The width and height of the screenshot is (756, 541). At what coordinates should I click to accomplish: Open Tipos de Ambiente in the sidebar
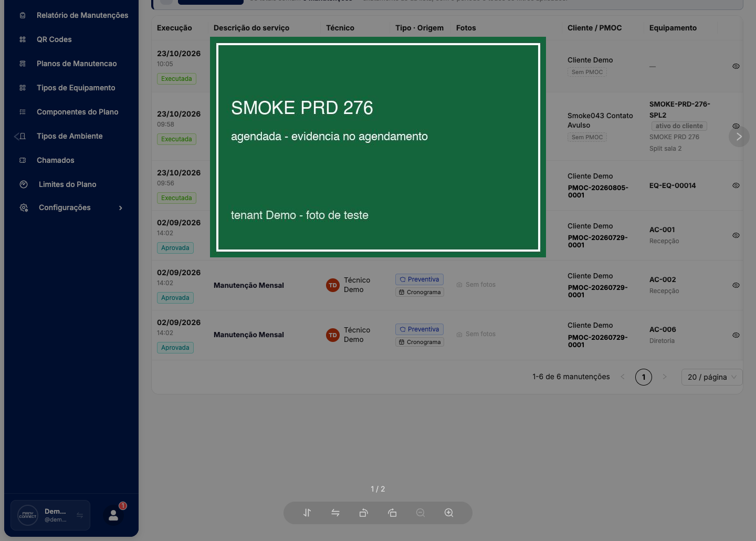tap(71, 136)
